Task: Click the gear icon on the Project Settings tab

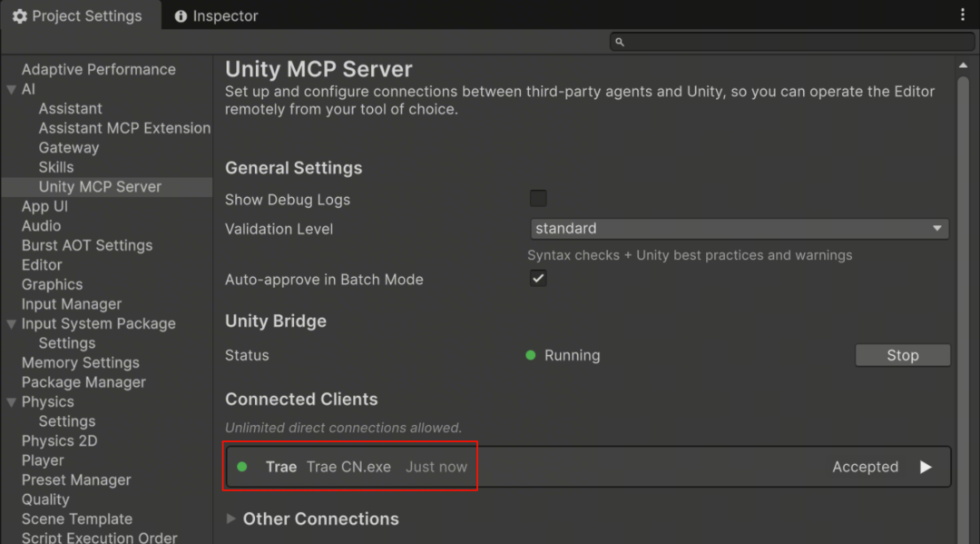Action: point(19,16)
